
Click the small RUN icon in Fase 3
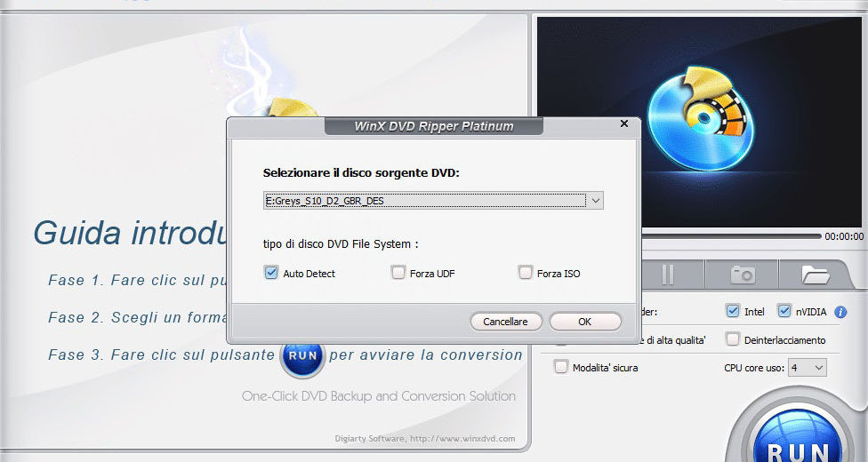[302, 355]
